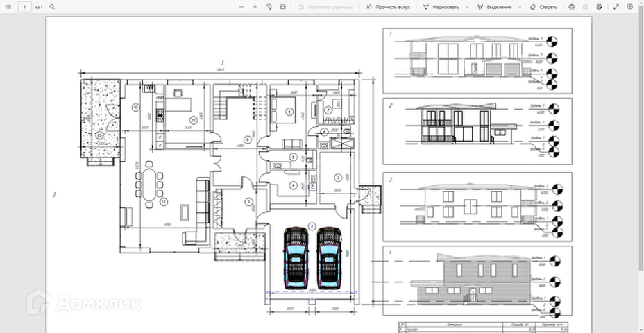Image resolution: width=644 pixels, height=333 pixels.
Task: Click elevation drawing number 1
Action: coord(477,61)
